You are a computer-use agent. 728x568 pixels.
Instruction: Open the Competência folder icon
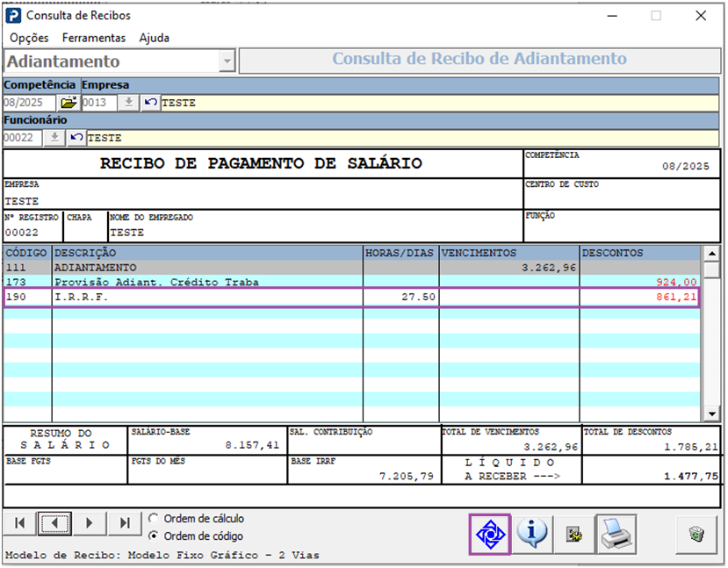point(68,103)
